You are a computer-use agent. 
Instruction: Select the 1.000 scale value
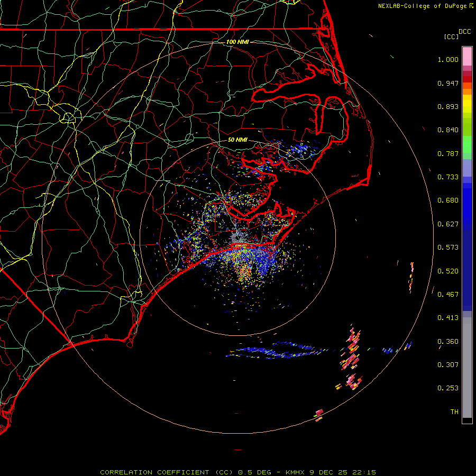[448, 59]
